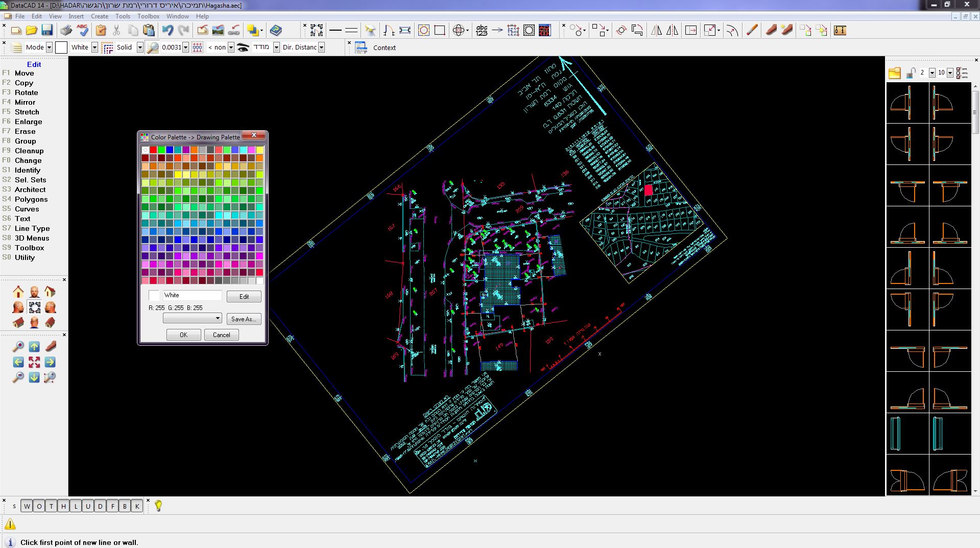
Task: Open the empty palette dropdown in dialog
Action: 192,318
